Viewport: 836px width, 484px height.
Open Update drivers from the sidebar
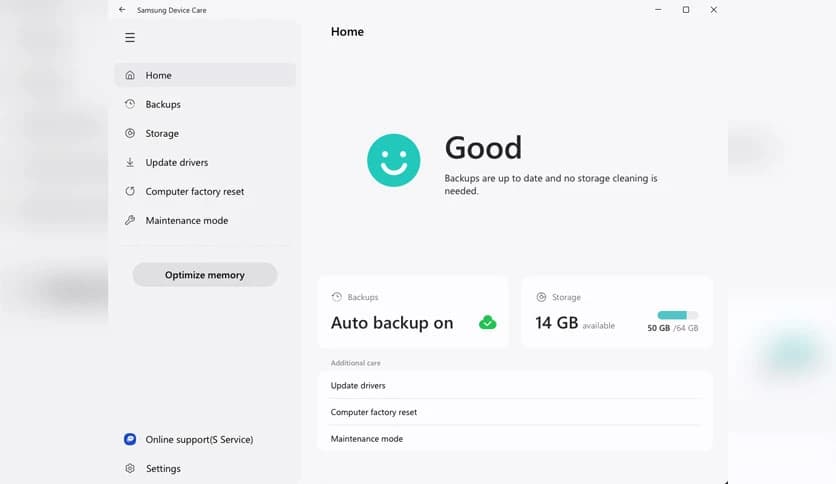pyautogui.click(x=205, y=162)
